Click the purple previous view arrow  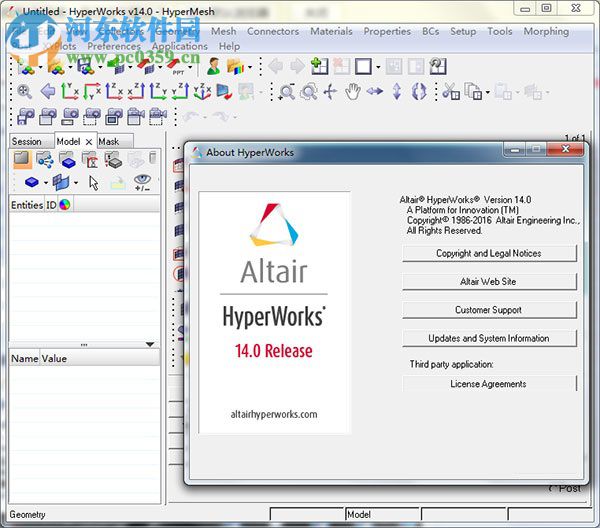click(x=47, y=92)
